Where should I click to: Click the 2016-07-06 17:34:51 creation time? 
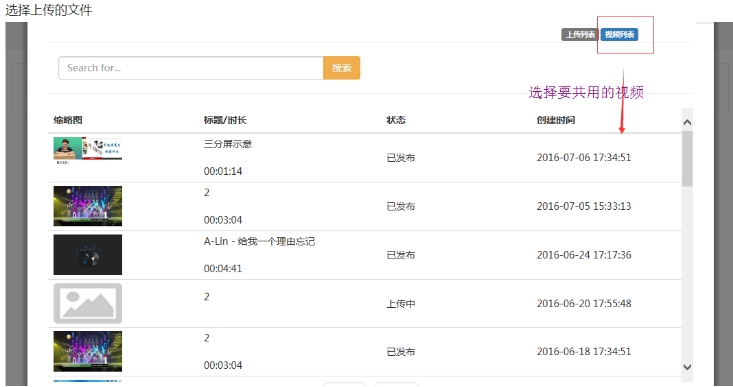coord(584,158)
